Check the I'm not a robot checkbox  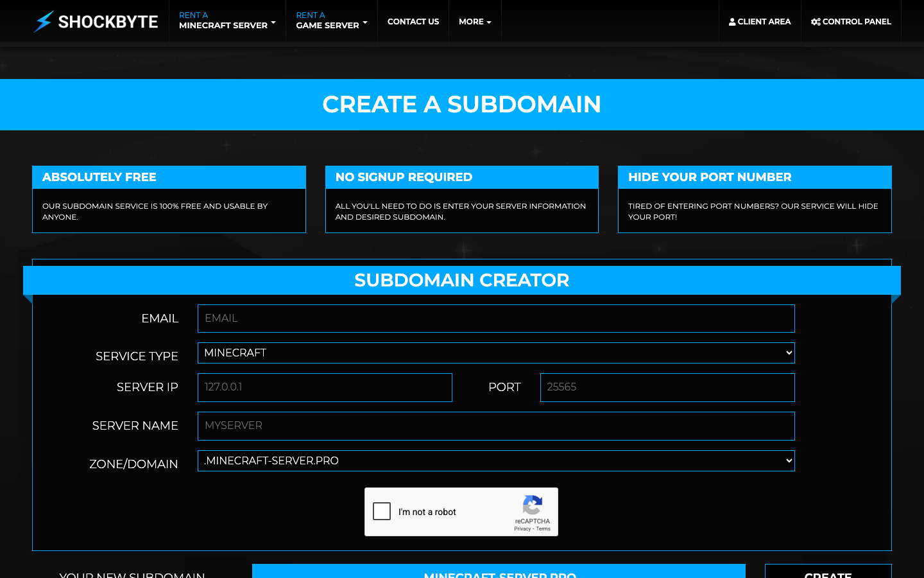pyautogui.click(x=382, y=511)
